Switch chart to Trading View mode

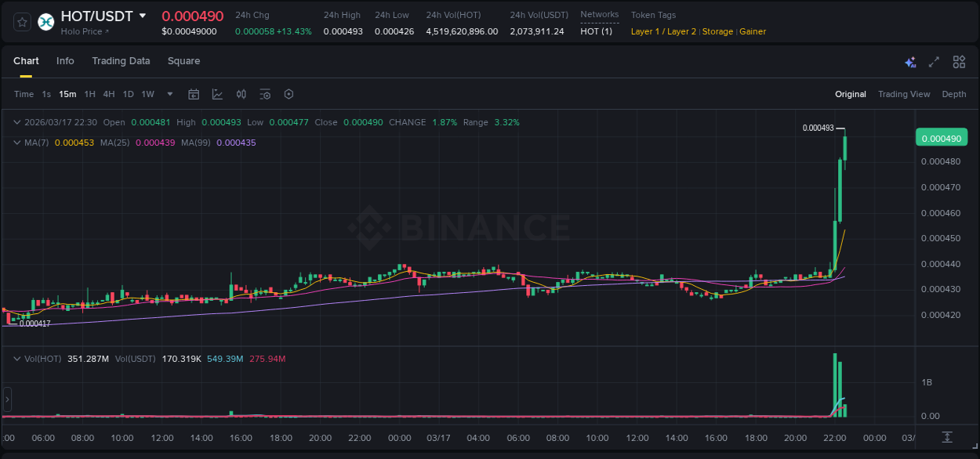coord(904,94)
